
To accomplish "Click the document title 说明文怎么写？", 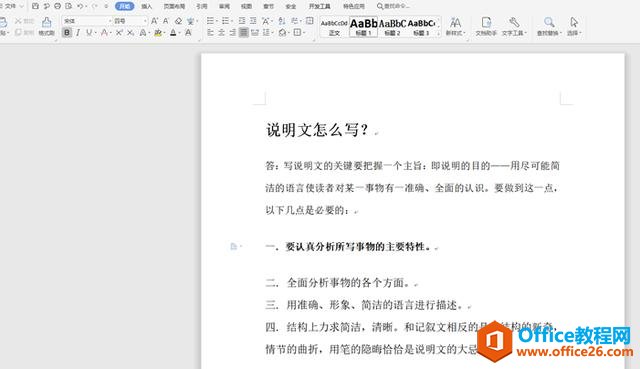I will pos(317,130).
